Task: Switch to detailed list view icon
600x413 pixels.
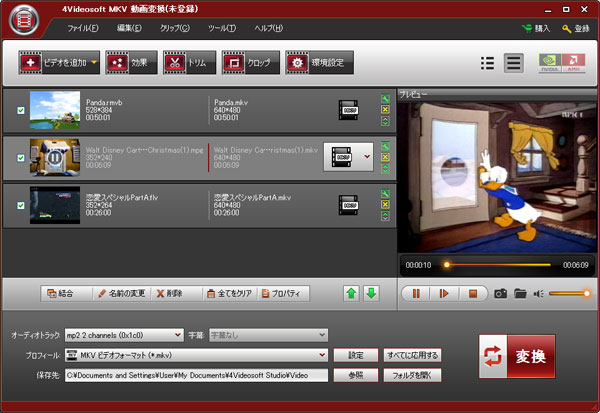Action: (514, 63)
